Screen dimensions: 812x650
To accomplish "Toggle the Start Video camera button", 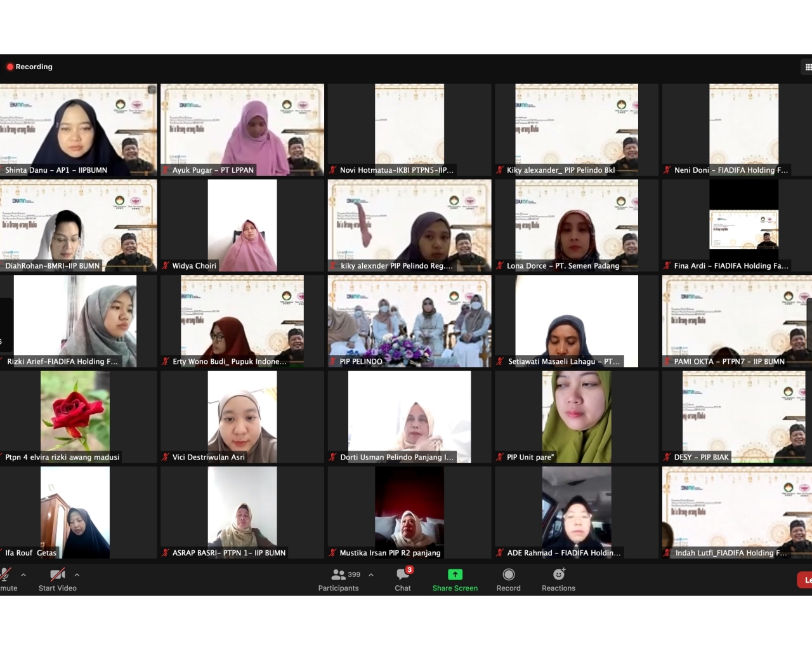I will 57,574.
